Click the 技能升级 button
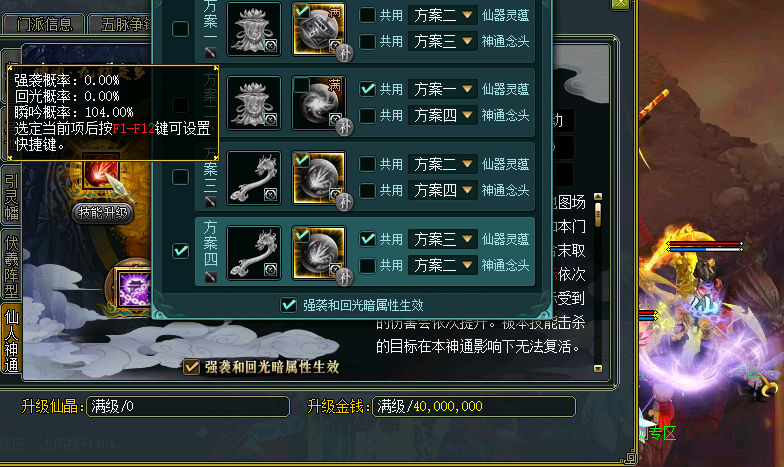This screenshot has width=784, height=467. pos(102,213)
